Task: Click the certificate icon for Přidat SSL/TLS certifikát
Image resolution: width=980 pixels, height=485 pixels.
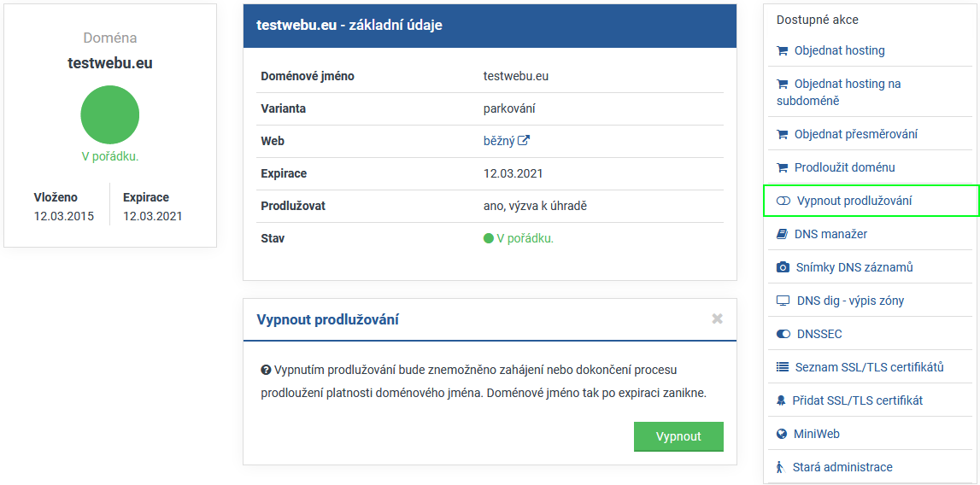Action: tap(781, 400)
